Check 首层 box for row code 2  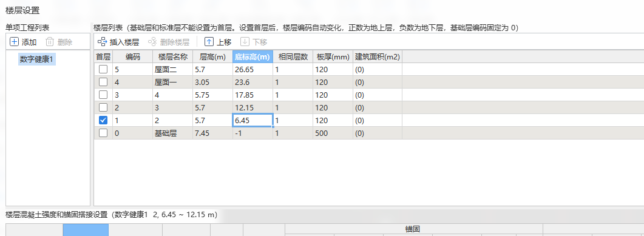[x=104, y=107]
